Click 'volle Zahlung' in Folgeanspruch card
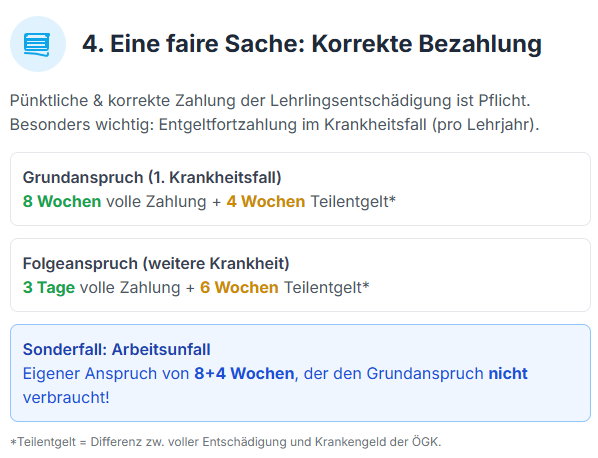Viewport: 598px width, 458px height. 130,288
